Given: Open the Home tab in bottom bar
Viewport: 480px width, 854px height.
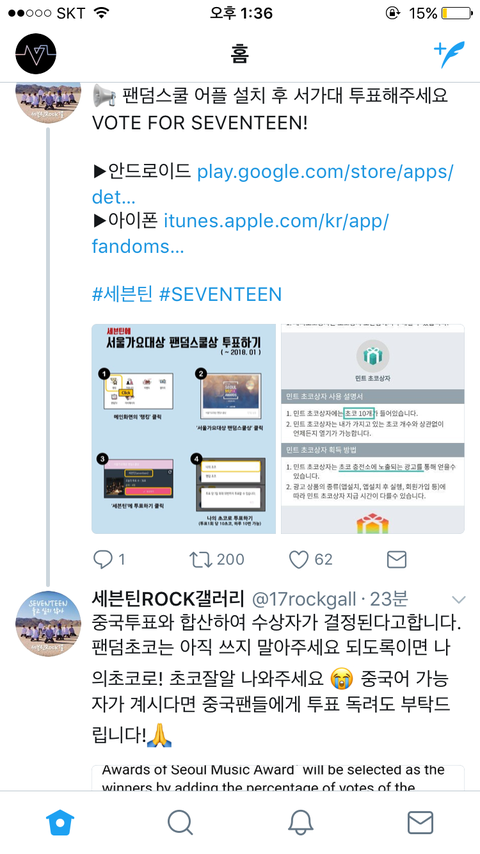Looking at the screenshot, I should pyautogui.click(x=60, y=822).
